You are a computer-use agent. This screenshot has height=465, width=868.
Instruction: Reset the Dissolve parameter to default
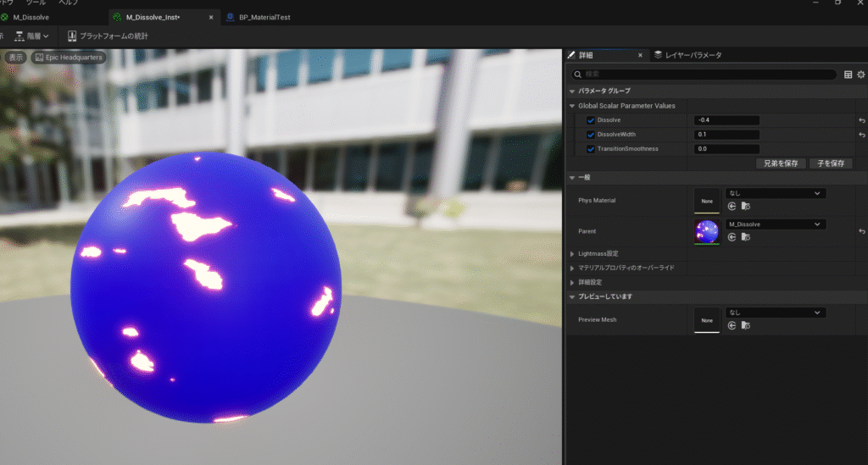click(x=862, y=120)
